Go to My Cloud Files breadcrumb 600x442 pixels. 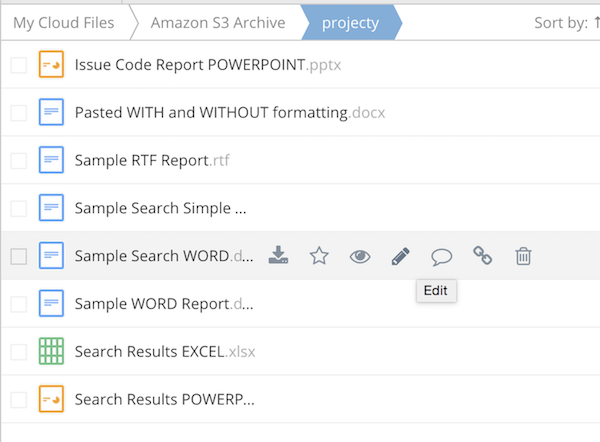pos(59,22)
